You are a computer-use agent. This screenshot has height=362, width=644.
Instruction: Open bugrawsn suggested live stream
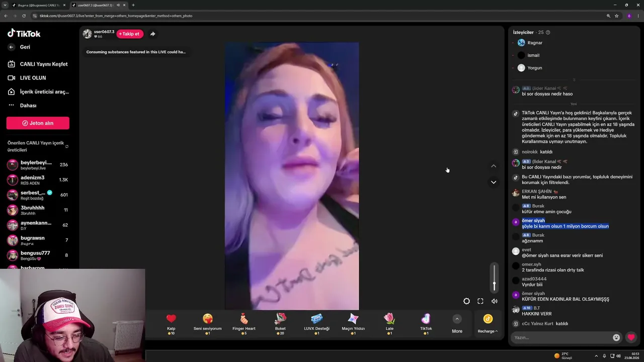(38, 240)
